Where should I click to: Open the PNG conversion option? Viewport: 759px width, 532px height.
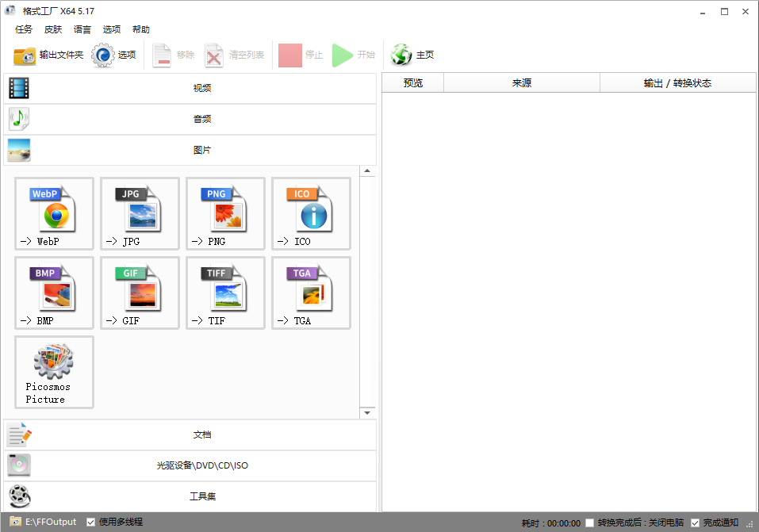[x=225, y=213]
